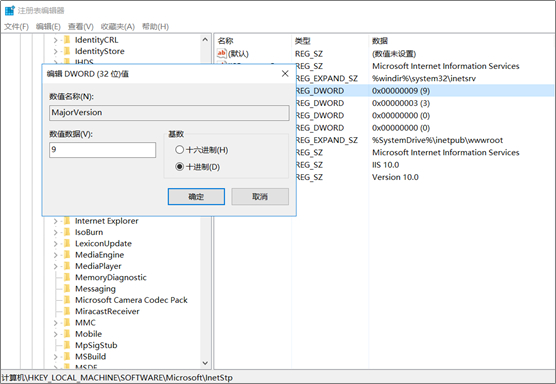Screen dimensions: 556x384
Task: Click the IIS 10.0 data cell
Action: tap(385, 165)
